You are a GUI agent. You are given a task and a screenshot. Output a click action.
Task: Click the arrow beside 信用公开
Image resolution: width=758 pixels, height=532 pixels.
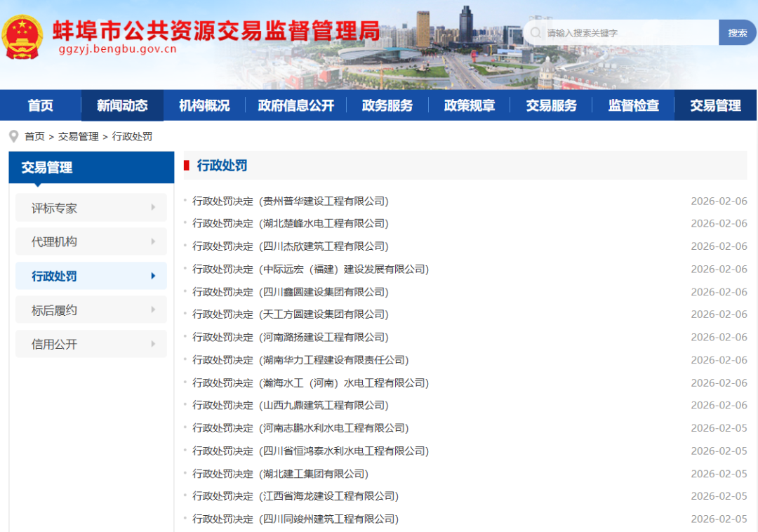[153, 344]
